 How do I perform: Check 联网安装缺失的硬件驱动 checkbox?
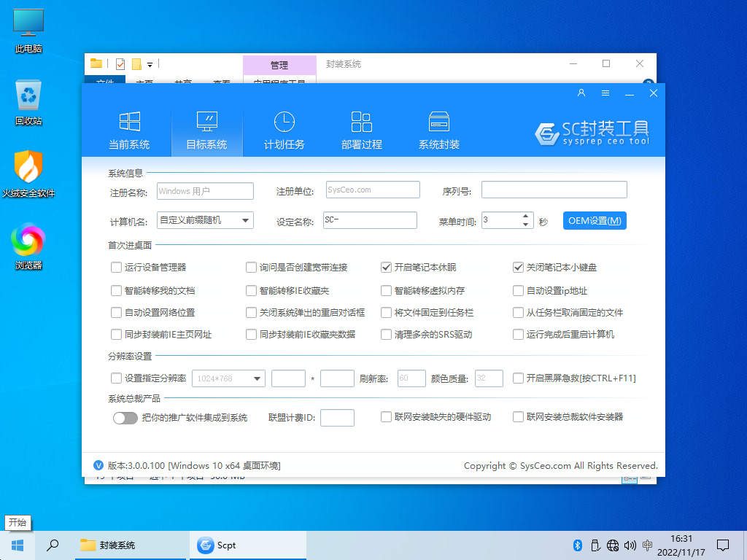click(x=386, y=416)
